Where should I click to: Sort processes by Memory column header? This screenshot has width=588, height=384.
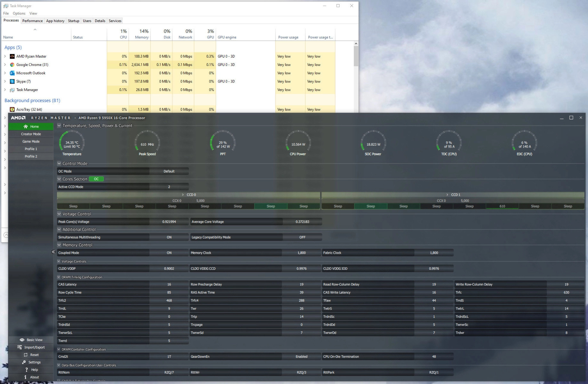coord(141,34)
